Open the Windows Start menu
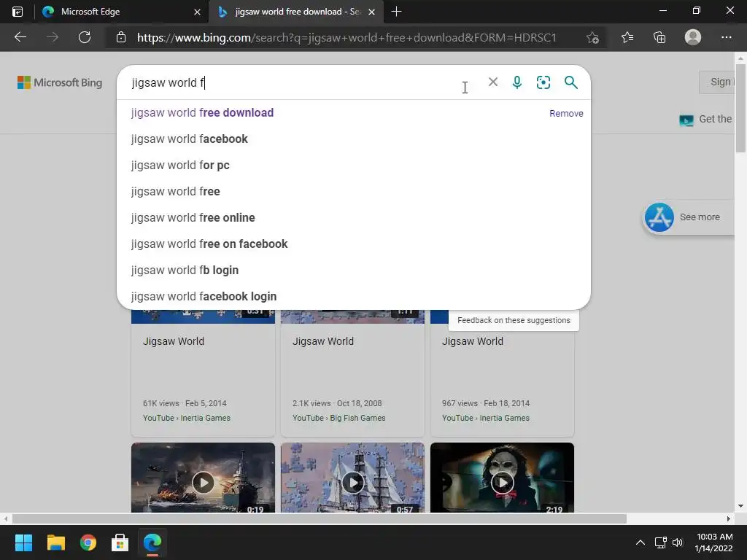The width and height of the screenshot is (747, 560). (23, 542)
